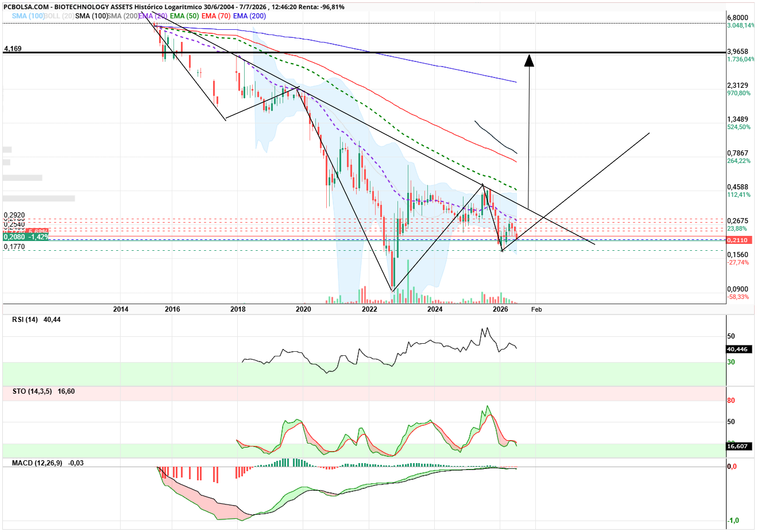Click the chart title PCBOLSA.COM - BIOTECHNOLOGY ASSETS
The width and height of the screenshot is (757, 532).
[68, 7]
